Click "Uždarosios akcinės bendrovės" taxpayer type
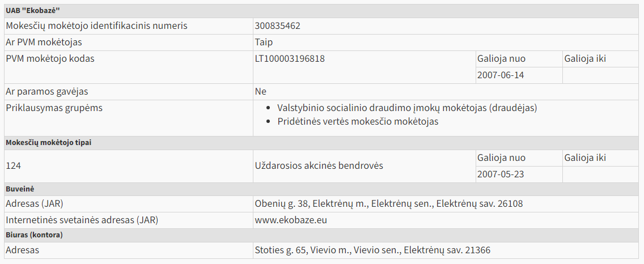The width and height of the screenshot is (644, 264). click(319, 166)
